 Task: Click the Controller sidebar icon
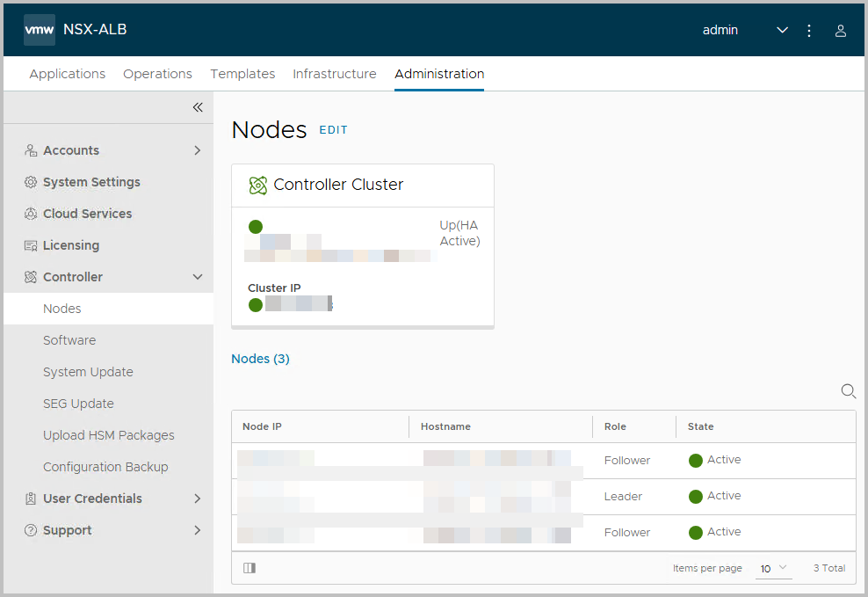pos(31,277)
